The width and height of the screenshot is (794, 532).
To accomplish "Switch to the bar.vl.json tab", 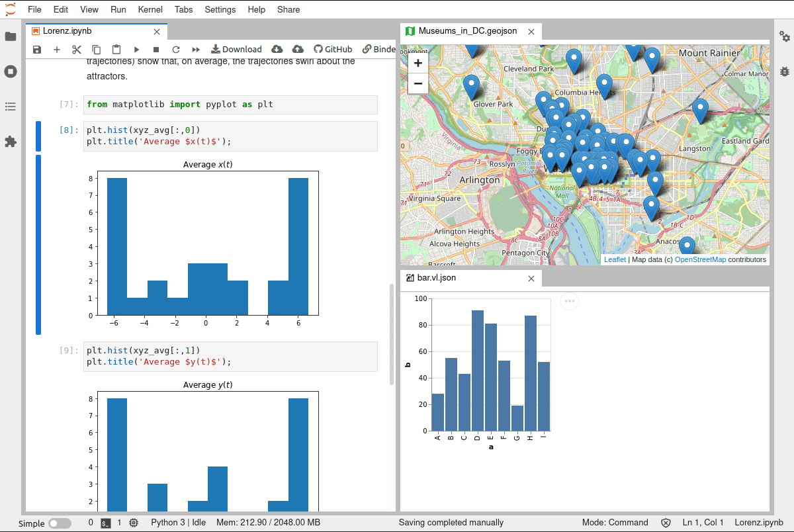I will 437,278.
